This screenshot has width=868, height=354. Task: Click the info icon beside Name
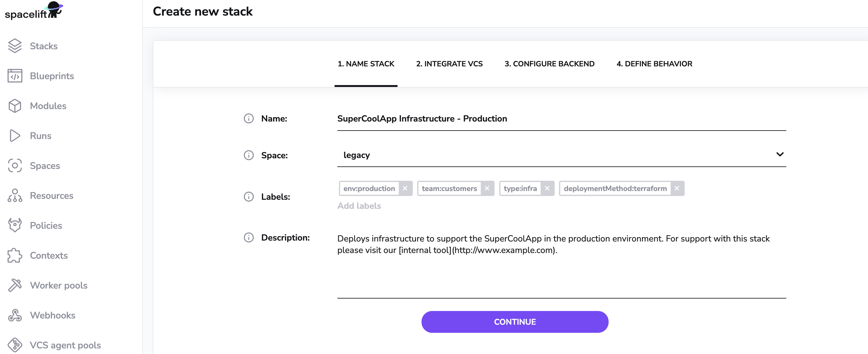[249, 118]
